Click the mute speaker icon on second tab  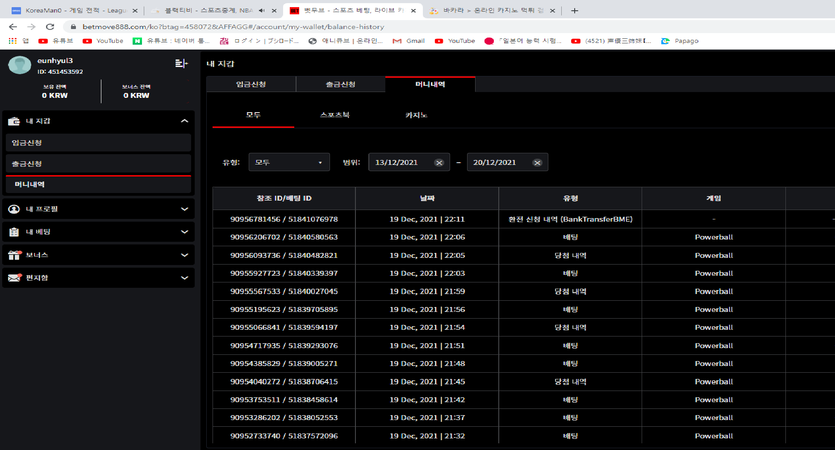pyautogui.click(x=262, y=11)
